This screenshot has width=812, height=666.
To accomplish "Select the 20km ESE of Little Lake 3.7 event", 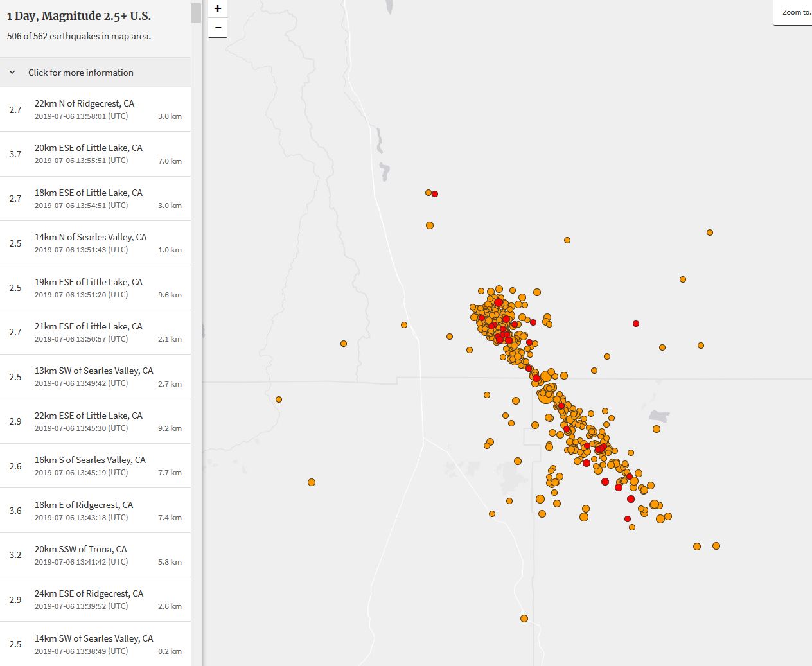I will point(95,154).
